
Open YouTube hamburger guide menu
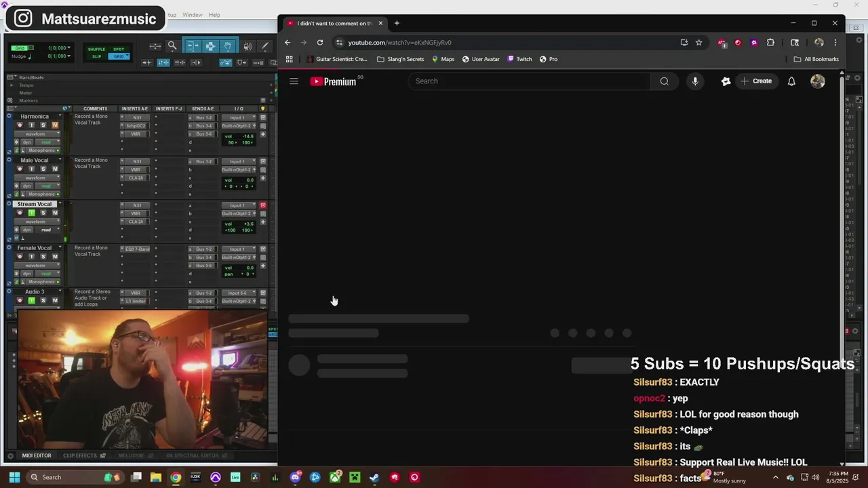(294, 81)
